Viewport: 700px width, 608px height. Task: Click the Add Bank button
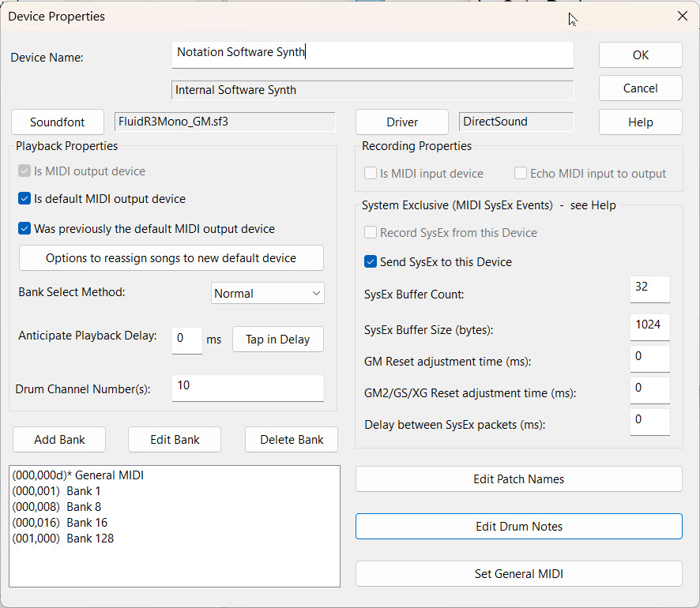(x=59, y=440)
